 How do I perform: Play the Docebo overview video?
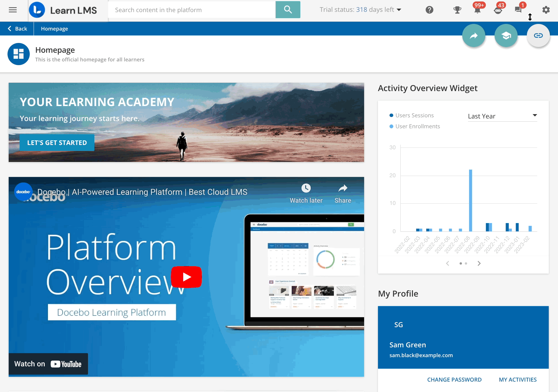[x=186, y=277]
